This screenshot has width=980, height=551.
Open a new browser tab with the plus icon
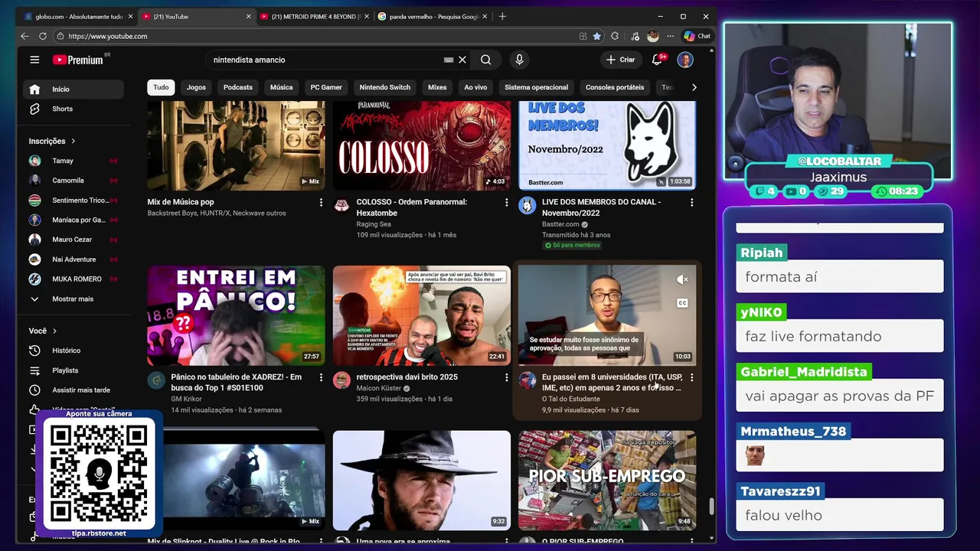coord(502,16)
